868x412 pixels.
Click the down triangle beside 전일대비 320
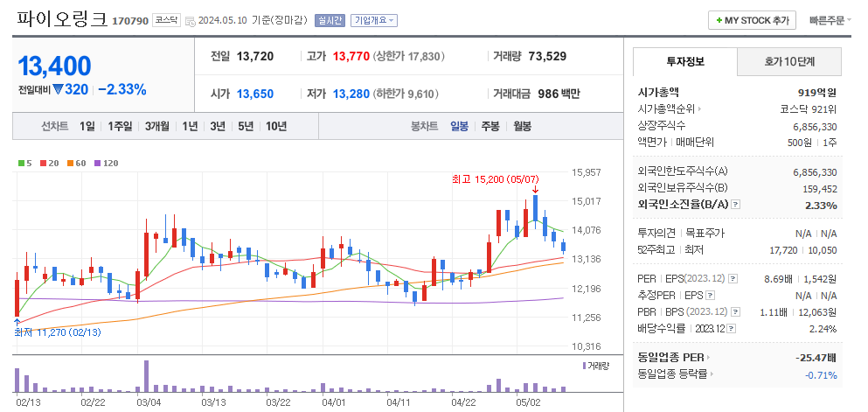pyautogui.click(x=58, y=89)
